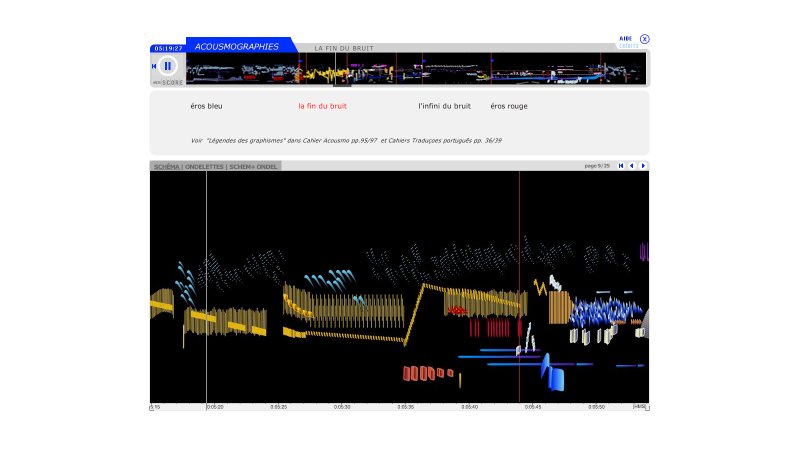
Task: Click the SCORE label under pause button
Action: 172,83
